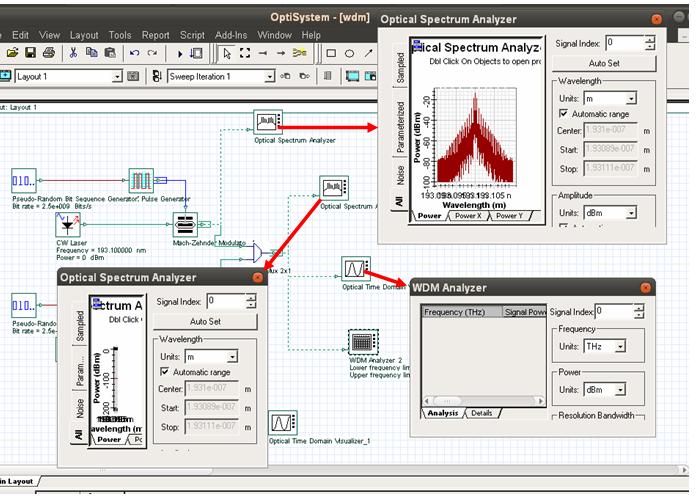Click Auto Set in top-right Spectrum Analyzer
Viewport: 699px width, 502px height.
pyautogui.click(x=604, y=63)
